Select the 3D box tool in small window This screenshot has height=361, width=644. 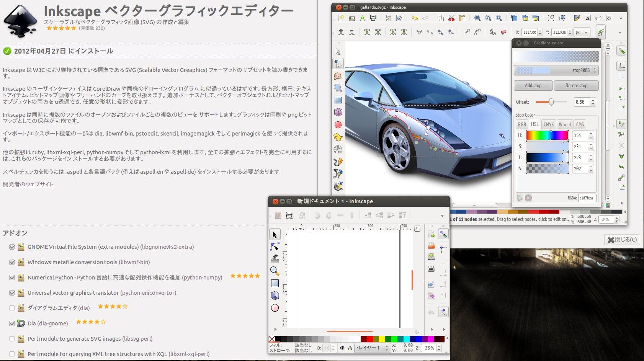click(275, 296)
